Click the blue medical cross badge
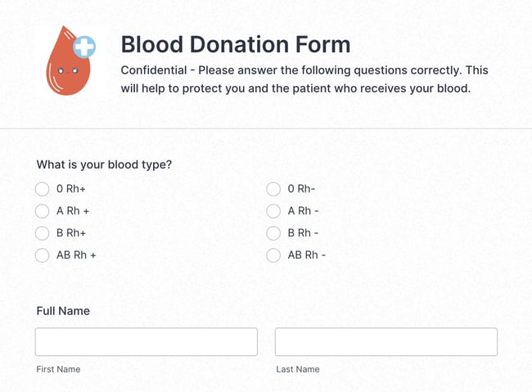The image size is (532, 392). tap(84, 45)
